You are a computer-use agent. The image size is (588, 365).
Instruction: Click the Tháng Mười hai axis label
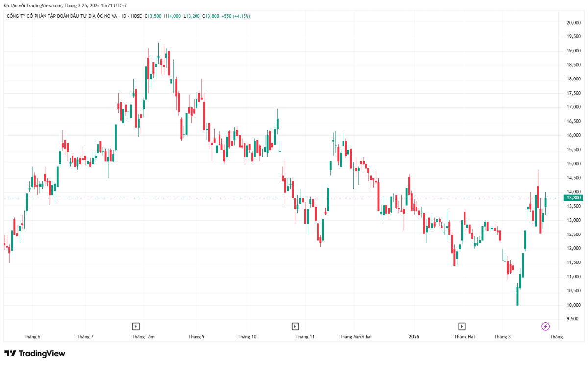click(356, 337)
